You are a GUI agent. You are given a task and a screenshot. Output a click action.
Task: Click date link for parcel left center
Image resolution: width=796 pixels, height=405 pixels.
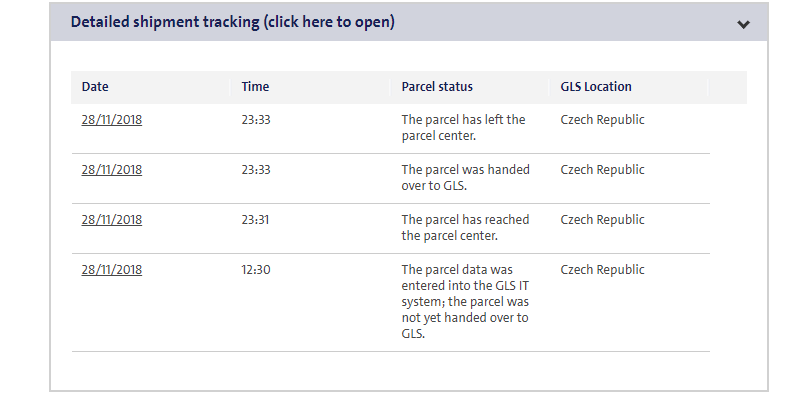pyautogui.click(x=112, y=119)
